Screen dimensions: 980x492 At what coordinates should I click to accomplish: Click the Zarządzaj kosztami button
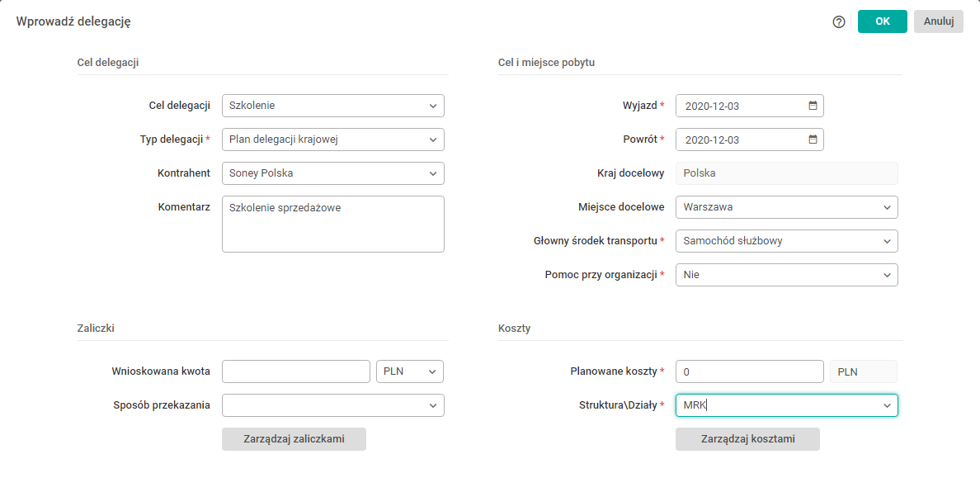coord(747,439)
